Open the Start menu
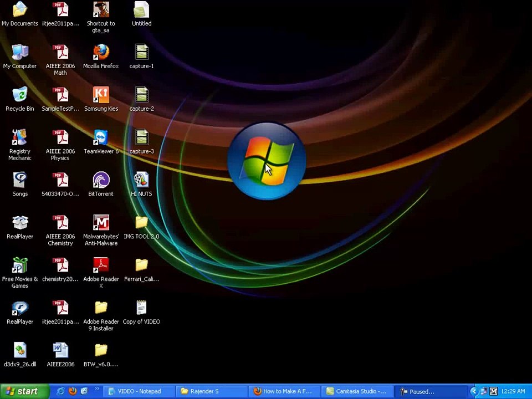Viewport: 532px width, 399px height. pyautogui.click(x=24, y=391)
